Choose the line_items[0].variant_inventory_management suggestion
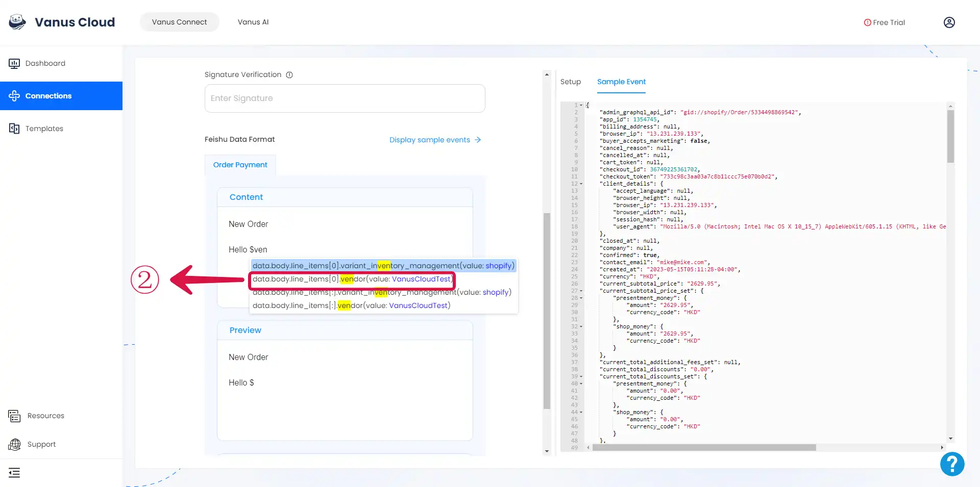The width and height of the screenshot is (980, 487). click(383, 266)
